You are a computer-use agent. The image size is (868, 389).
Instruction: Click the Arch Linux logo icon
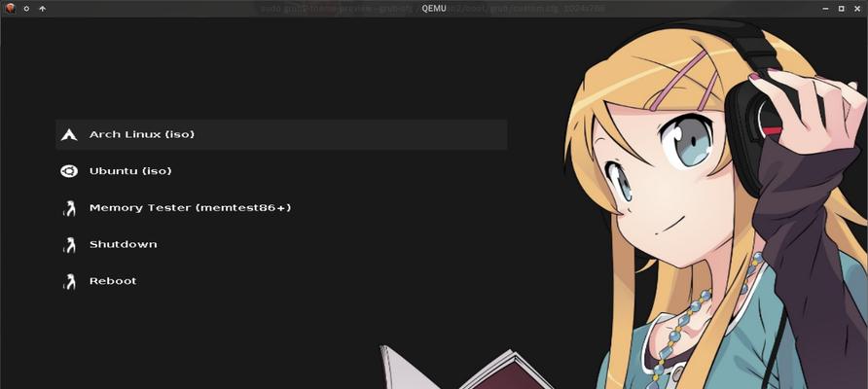click(x=69, y=134)
